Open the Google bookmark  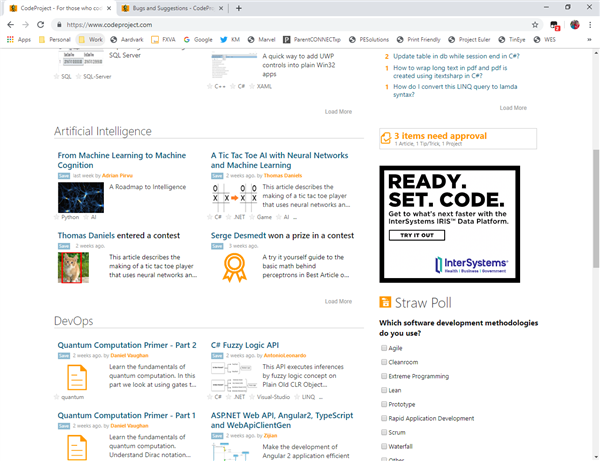click(198, 39)
